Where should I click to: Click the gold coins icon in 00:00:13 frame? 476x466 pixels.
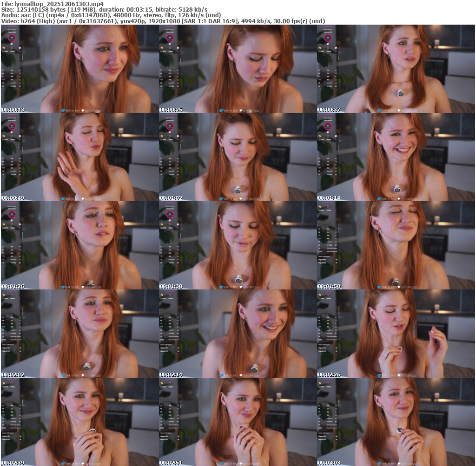coord(4,48)
